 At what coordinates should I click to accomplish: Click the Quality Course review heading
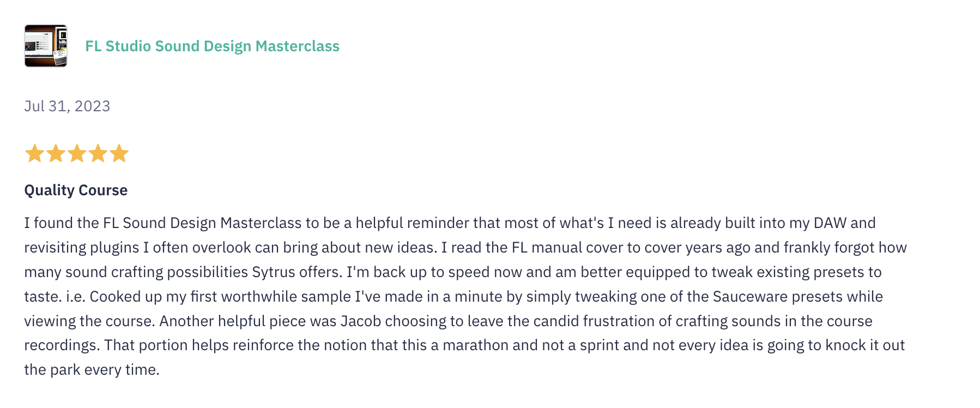76,190
